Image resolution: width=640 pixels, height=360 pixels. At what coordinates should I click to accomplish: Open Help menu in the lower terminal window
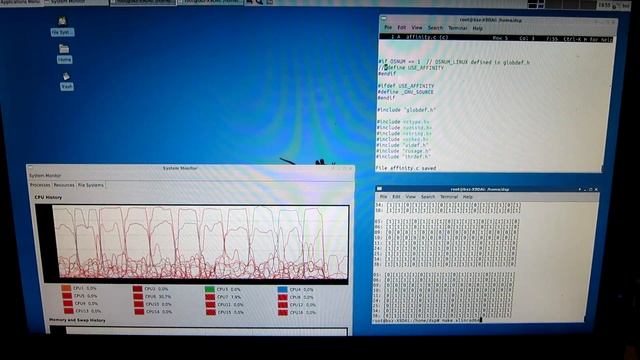point(467,197)
